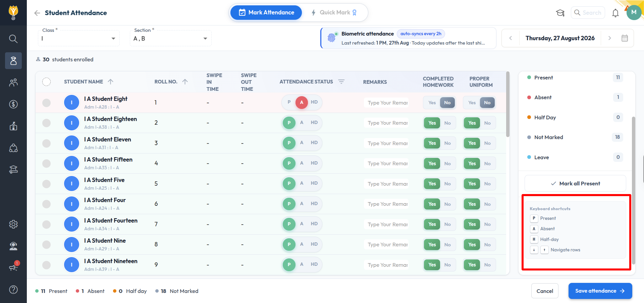Open the Attendance Status filter icon
644x303 pixels.
(341, 82)
